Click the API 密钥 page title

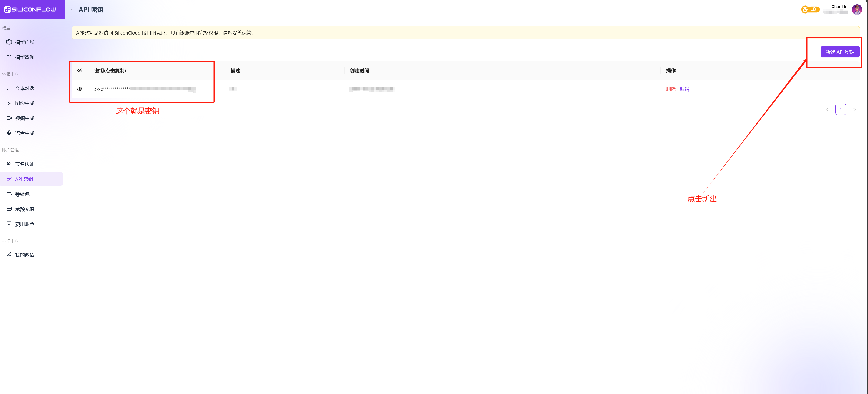pos(91,10)
